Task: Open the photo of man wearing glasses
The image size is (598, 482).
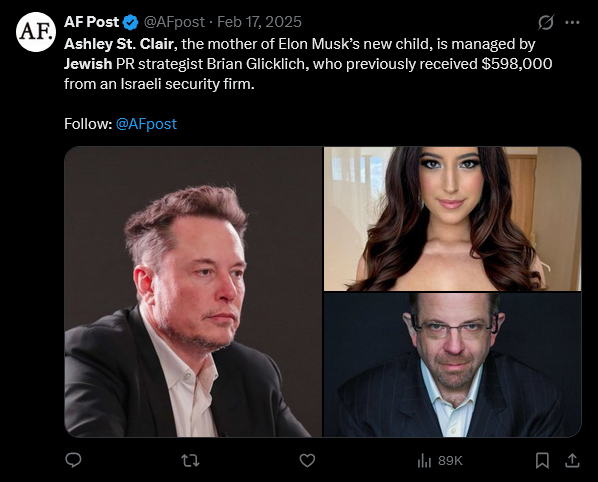Action: click(453, 365)
